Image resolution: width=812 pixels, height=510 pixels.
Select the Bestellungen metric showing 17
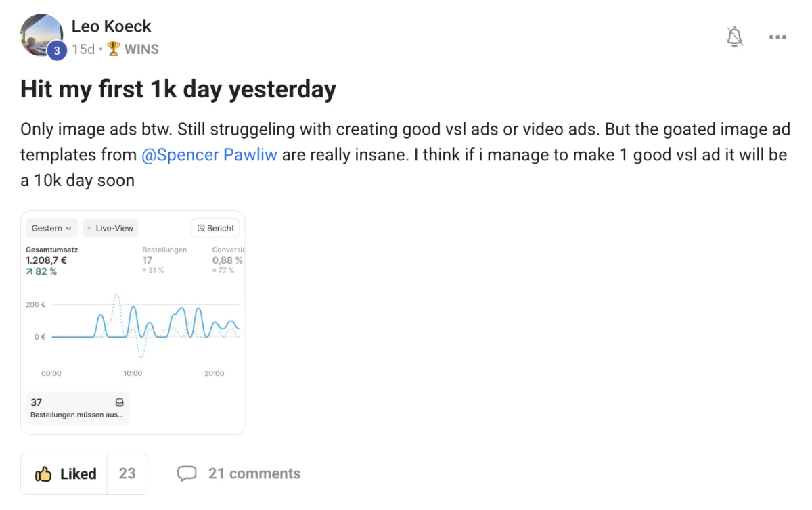point(164,260)
